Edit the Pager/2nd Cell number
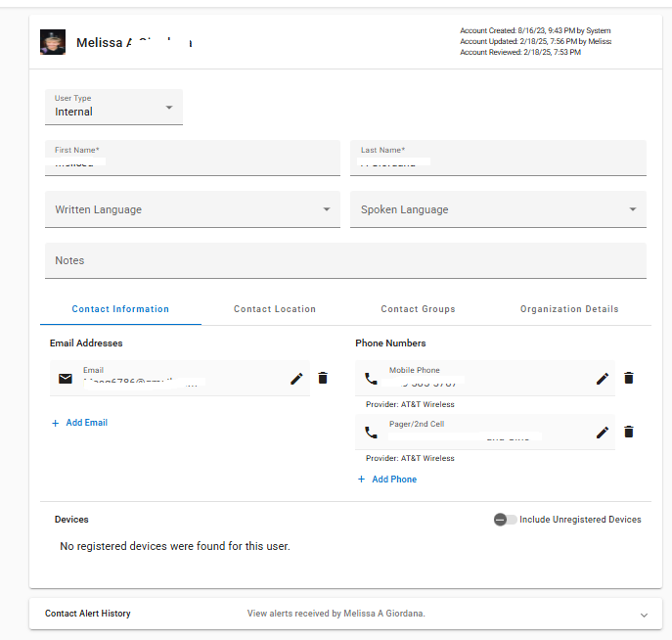The image size is (672, 640). [x=603, y=432]
